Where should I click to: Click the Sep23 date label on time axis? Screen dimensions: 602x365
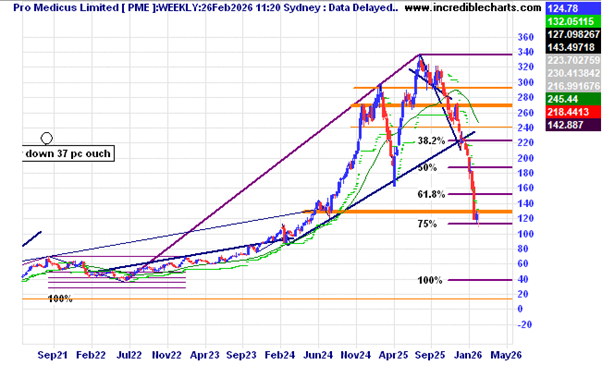pyautogui.click(x=241, y=355)
